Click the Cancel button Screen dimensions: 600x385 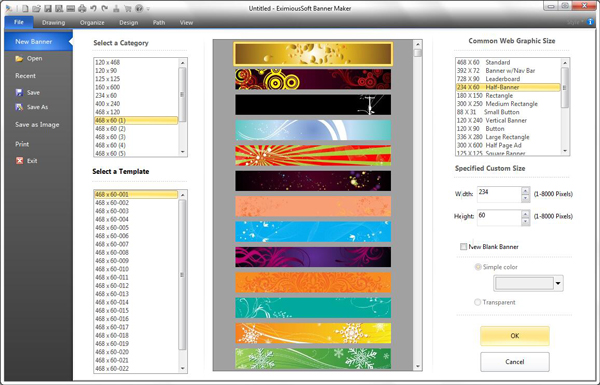pos(515,362)
